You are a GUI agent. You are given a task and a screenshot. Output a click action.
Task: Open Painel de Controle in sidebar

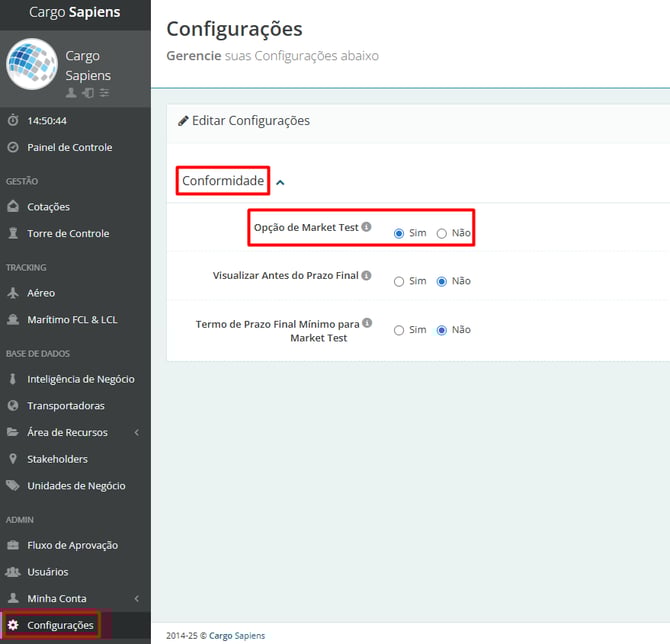click(x=69, y=147)
